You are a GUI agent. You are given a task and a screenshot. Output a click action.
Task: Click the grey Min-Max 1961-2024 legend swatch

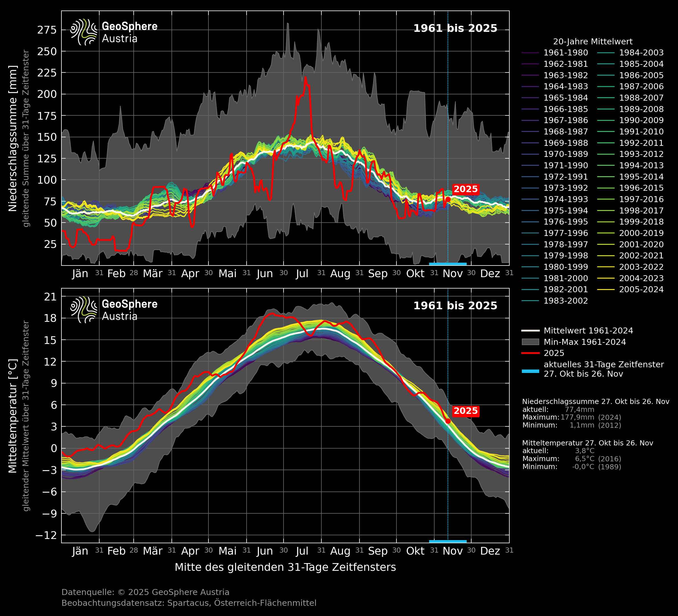coord(530,342)
